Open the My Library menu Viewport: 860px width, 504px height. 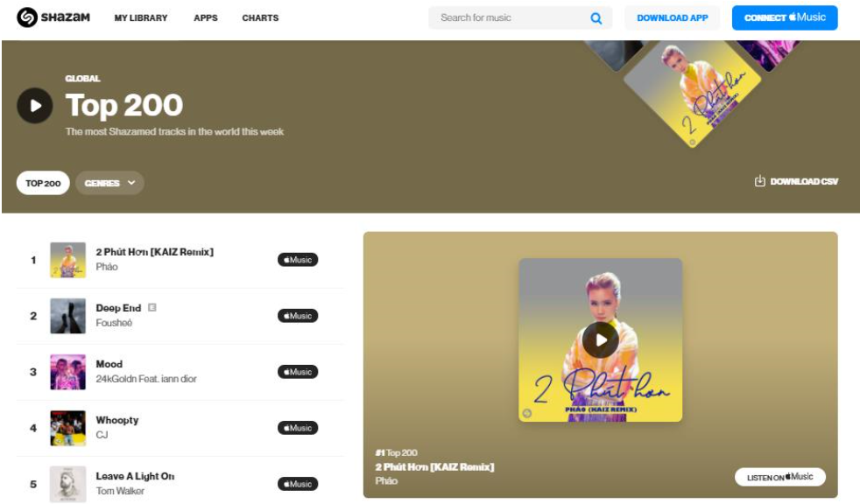(141, 18)
